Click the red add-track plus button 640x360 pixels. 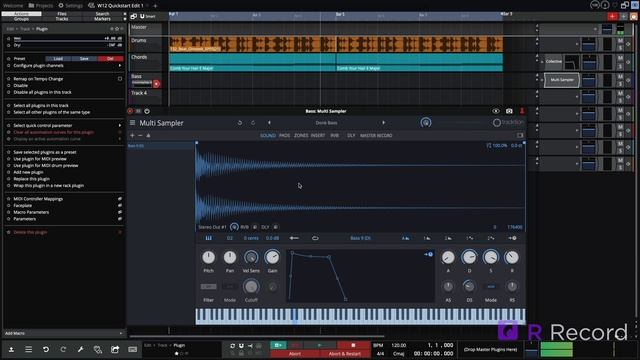click(x=612, y=16)
